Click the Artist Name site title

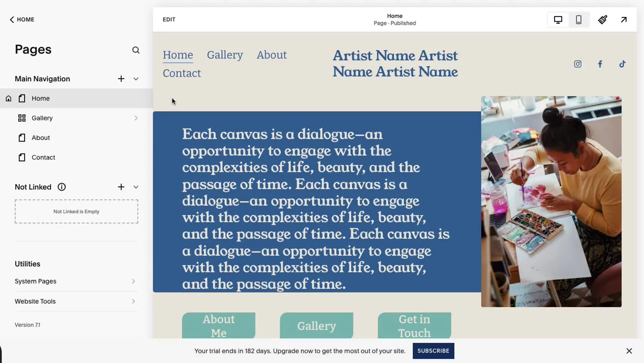[395, 64]
